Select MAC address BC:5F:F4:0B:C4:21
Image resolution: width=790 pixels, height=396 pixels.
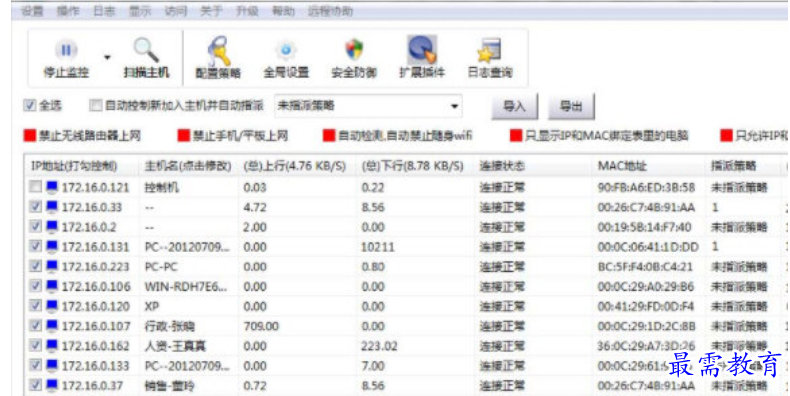tap(645, 267)
